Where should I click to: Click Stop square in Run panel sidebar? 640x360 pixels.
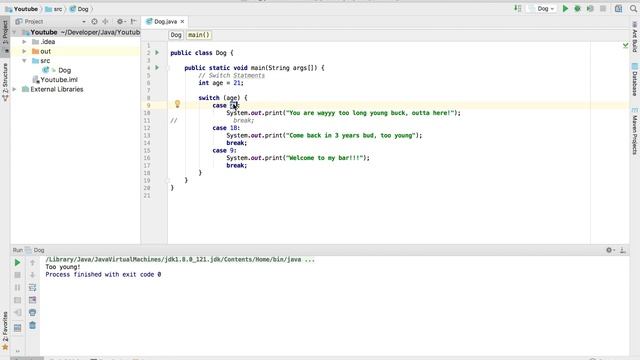coord(17,275)
